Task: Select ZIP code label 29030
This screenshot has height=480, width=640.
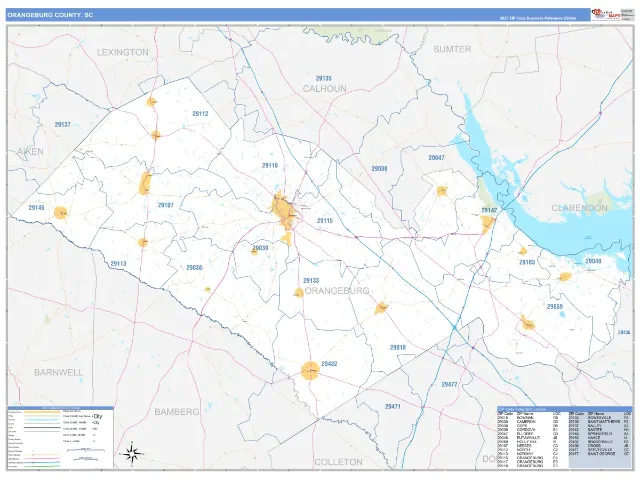Action: pyautogui.click(x=379, y=169)
